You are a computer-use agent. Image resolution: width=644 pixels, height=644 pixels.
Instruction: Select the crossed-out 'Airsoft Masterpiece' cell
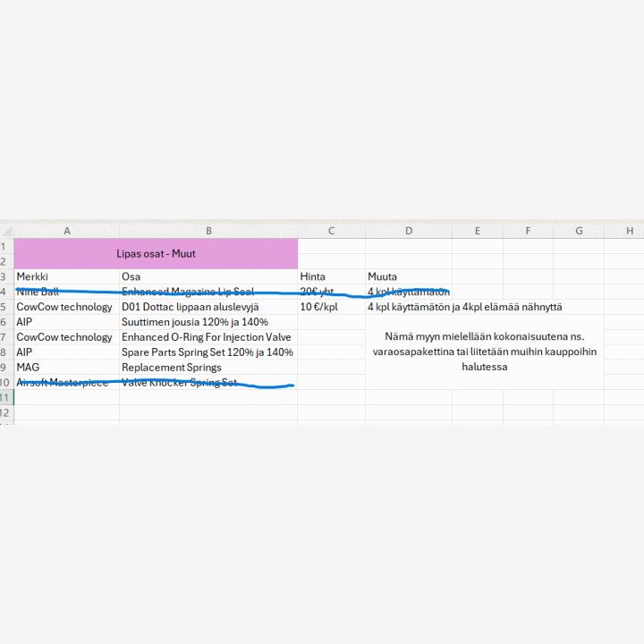click(x=66, y=383)
